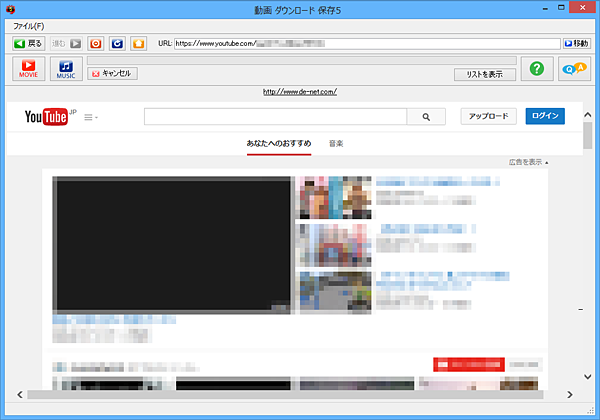Image resolution: width=600 pixels, height=420 pixels.
Task: Click the vertical scrollbar thumb
Action: pos(588,135)
